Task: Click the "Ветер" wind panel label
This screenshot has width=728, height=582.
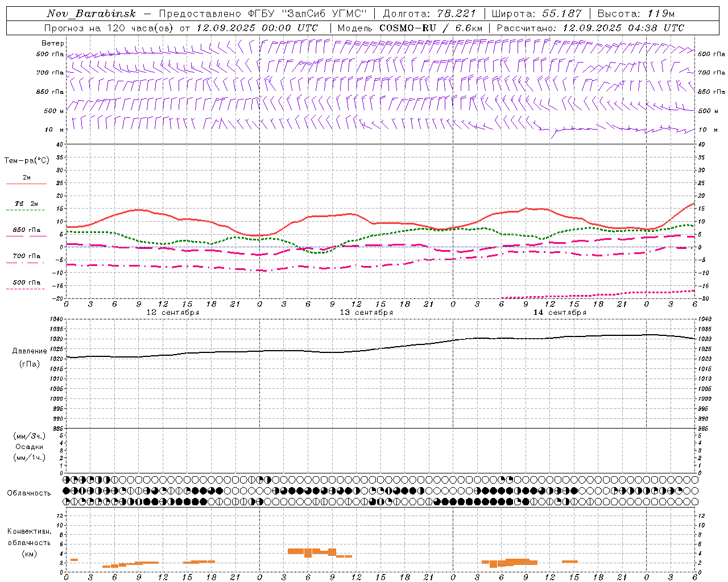Action: (x=53, y=43)
